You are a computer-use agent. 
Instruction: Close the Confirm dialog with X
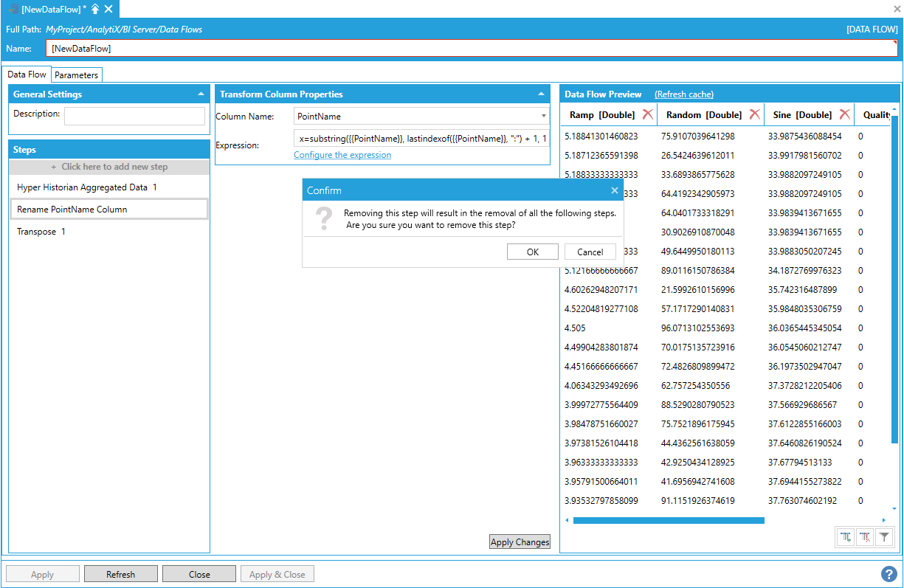point(614,190)
